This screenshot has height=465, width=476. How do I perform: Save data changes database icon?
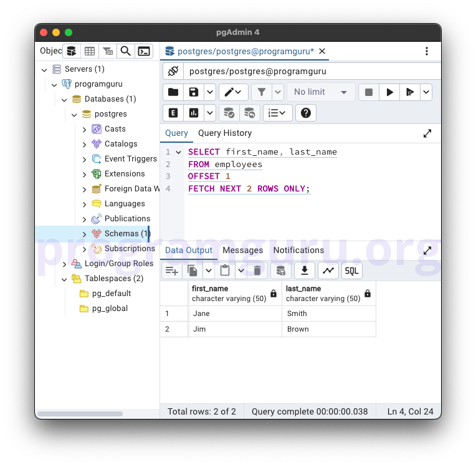click(x=281, y=271)
